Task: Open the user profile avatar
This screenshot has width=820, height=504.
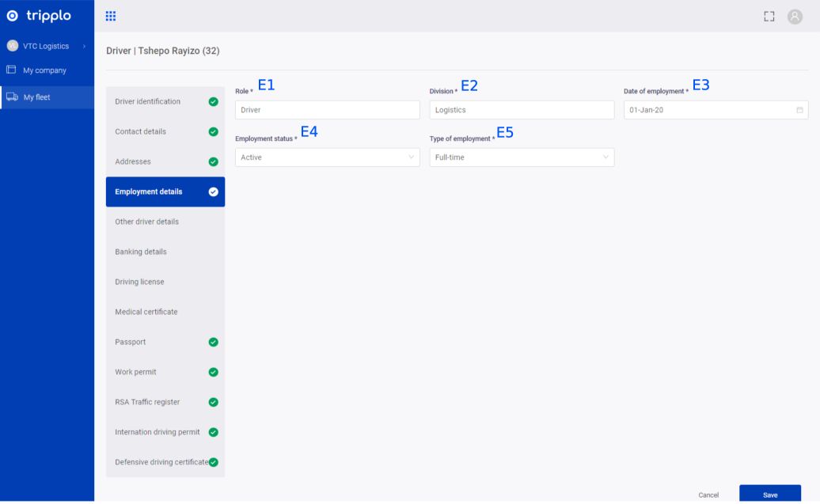Action: [795, 17]
